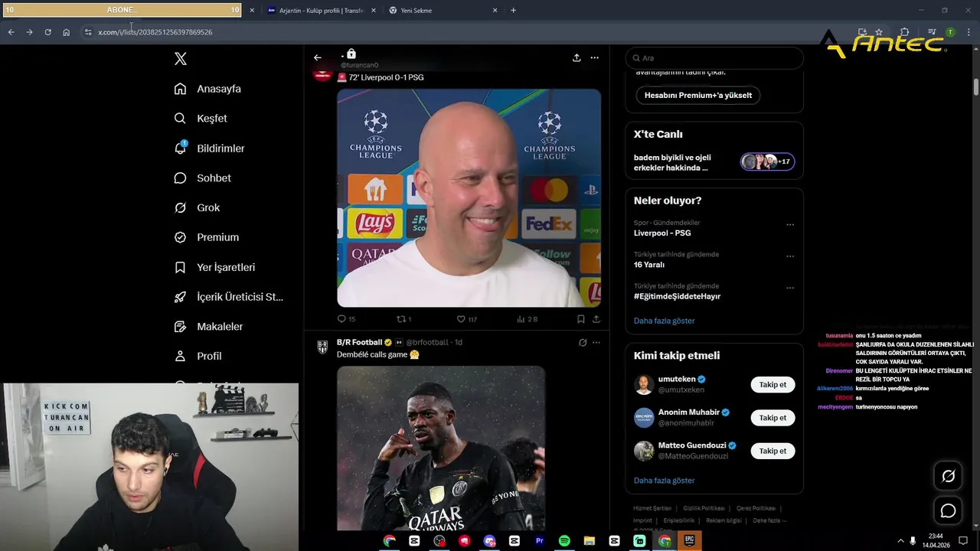
Task: Click Daha fazla göster under Neler oluyor
Action: [x=664, y=321]
